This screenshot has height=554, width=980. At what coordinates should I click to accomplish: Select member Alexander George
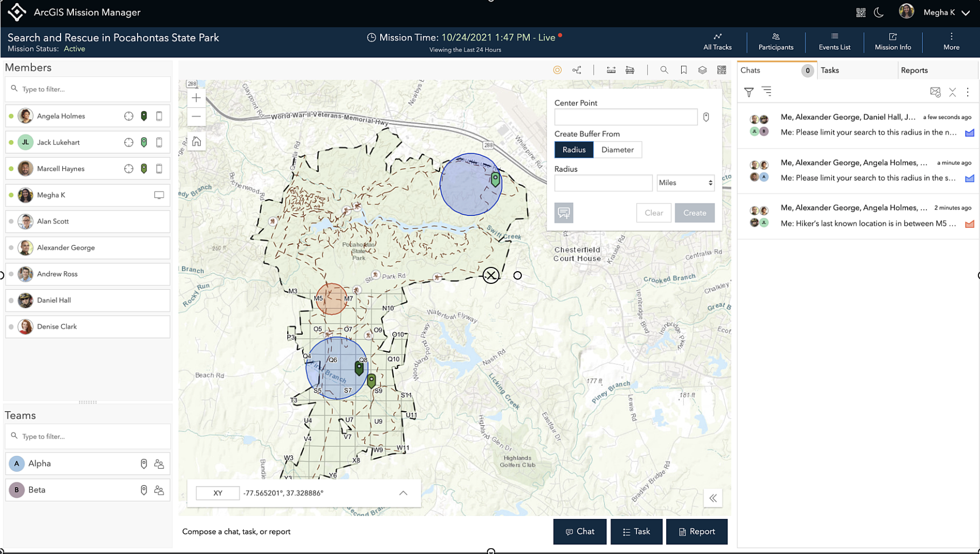pyautogui.click(x=88, y=248)
